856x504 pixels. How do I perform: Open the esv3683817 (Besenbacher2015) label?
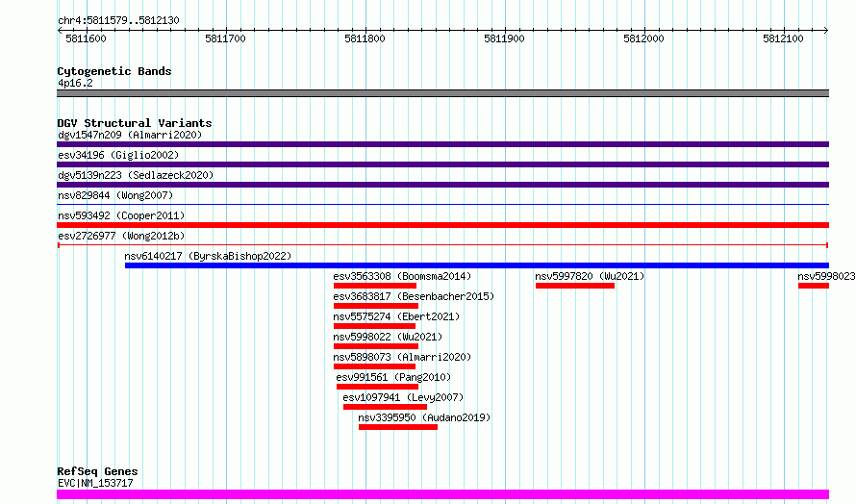point(414,296)
